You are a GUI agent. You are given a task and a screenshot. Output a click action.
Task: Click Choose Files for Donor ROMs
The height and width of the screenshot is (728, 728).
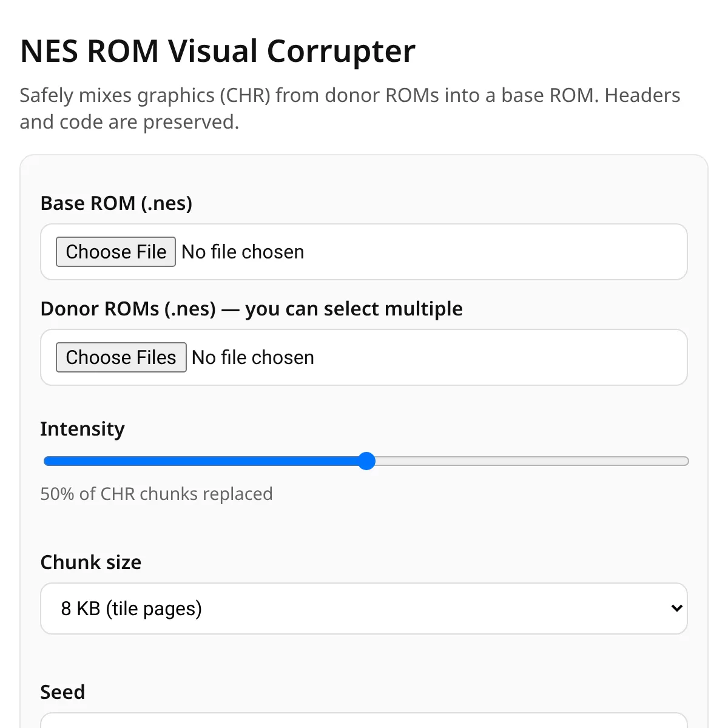tap(120, 357)
